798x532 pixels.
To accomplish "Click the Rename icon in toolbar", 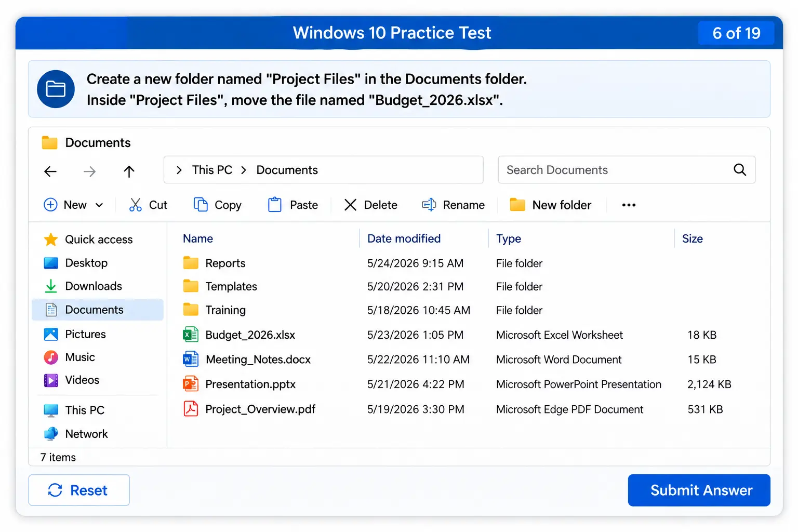I will pyautogui.click(x=429, y=205).
